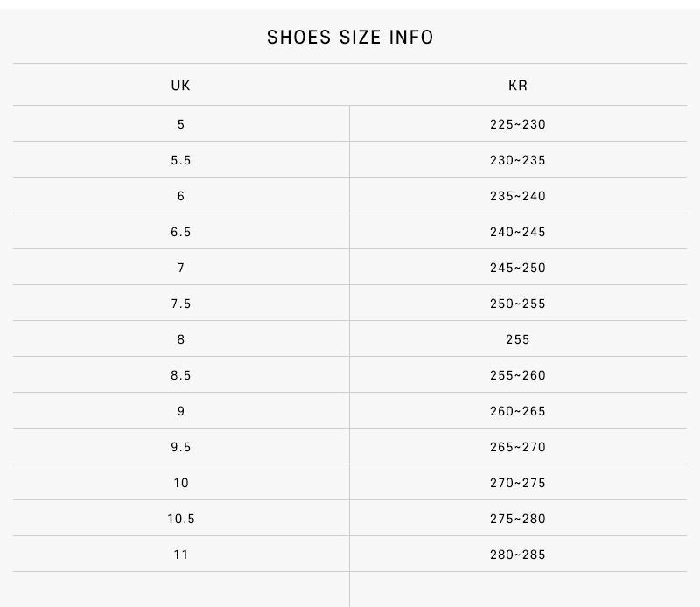Click the 280~285 KR value
Screen dimensions: 700x607
[518, 555]
